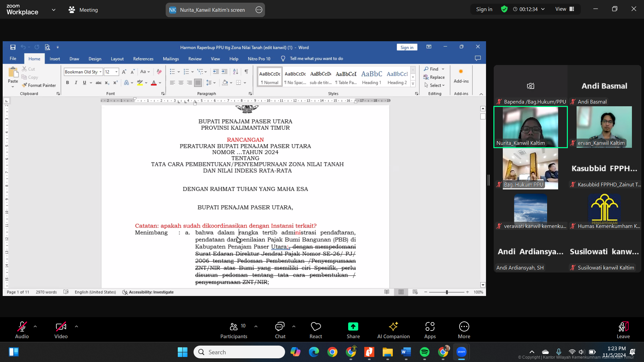Switch to the Review tab

pos(195,59)
